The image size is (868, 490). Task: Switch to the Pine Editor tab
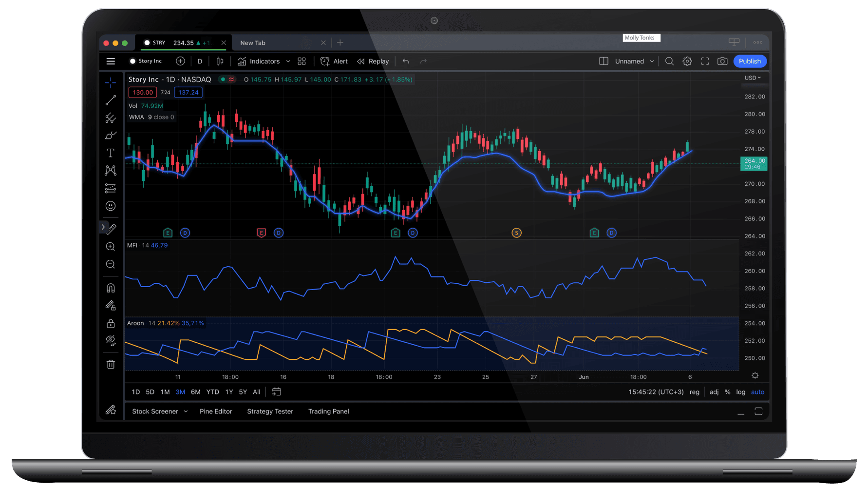(216, 411)
